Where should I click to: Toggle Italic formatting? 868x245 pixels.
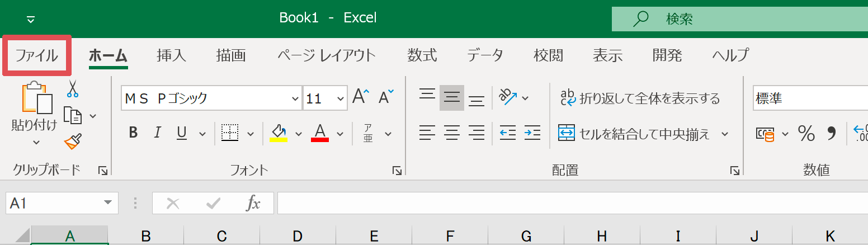click(158, 133)
